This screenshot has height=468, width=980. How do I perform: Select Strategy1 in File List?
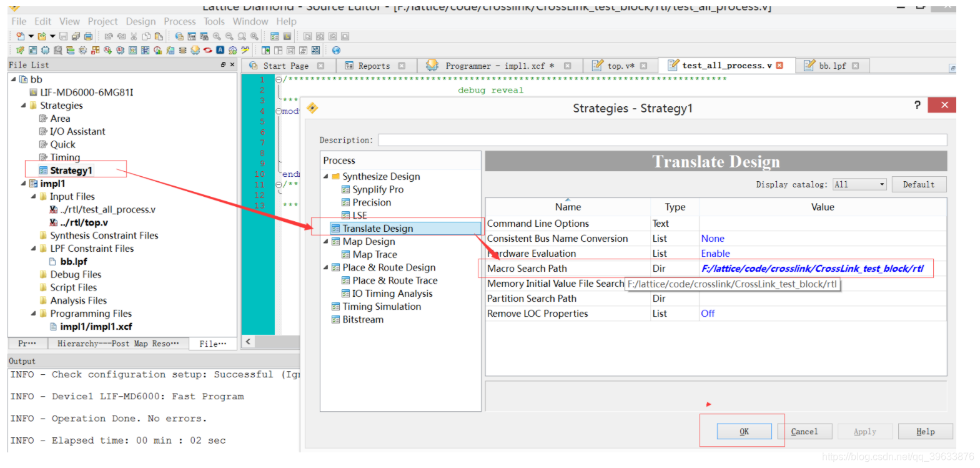click(71, 171)
